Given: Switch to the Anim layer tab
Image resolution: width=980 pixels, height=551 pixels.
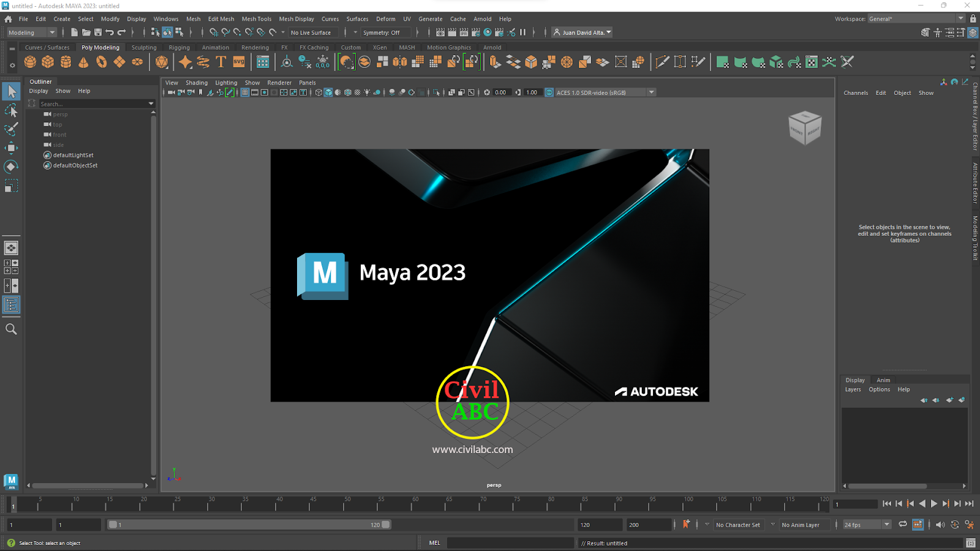Looking at the screenshot, I should [x=883, y=380].
